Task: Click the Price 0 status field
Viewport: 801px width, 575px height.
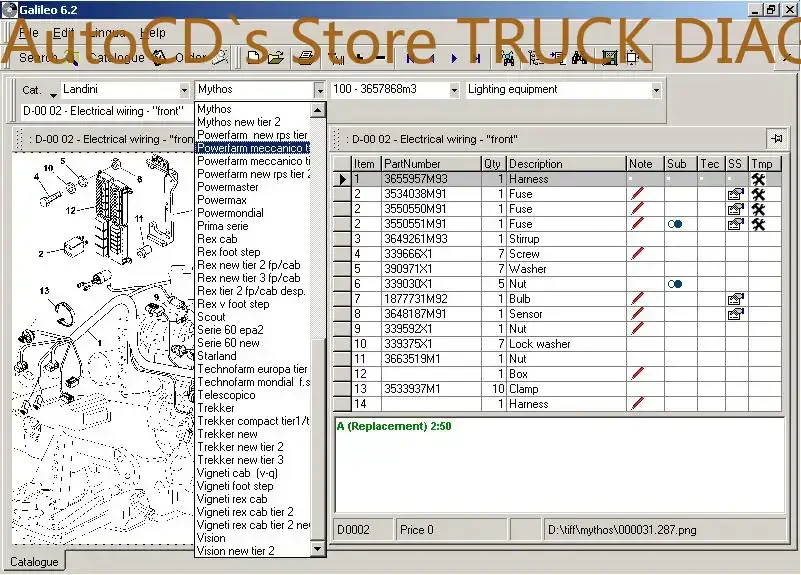Action: (451, 530)
